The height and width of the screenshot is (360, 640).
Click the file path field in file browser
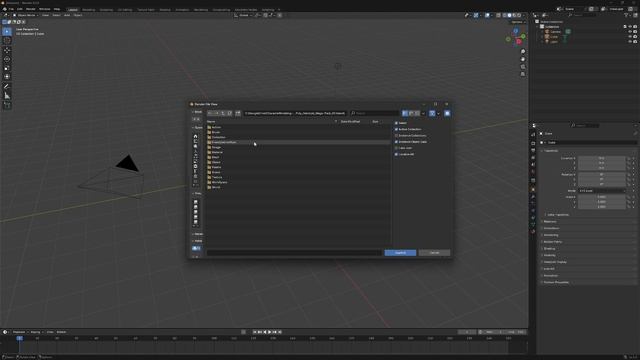(295, 113)
